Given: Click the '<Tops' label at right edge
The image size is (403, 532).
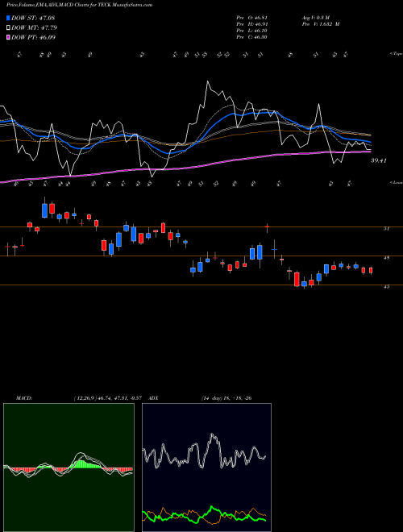Looking at the screenshot, I should coord(396,54).
